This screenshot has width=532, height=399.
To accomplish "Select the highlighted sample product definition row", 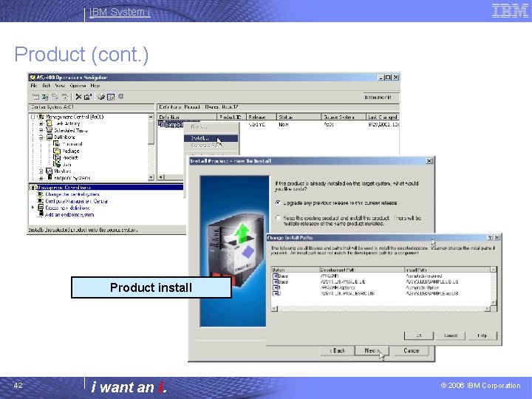I will click(x=171, y=125).
